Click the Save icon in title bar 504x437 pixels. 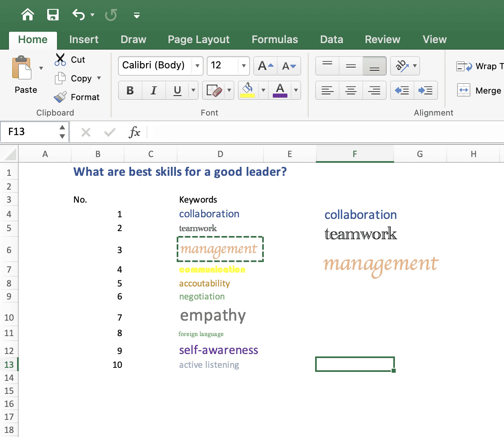pyautogui.click(x=53, y=15)
